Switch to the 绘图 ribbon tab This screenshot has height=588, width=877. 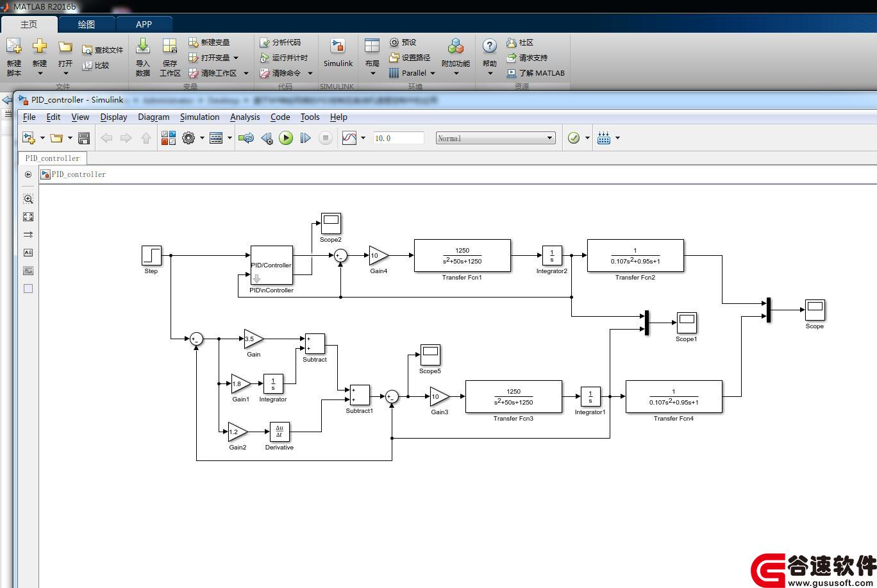pos(87,24)
